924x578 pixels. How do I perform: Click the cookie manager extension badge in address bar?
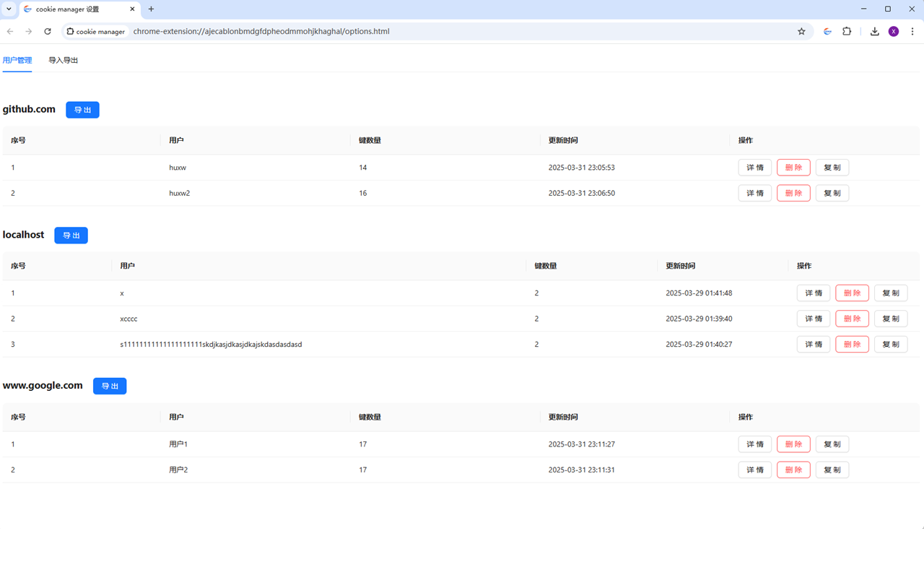coord(96,31)
